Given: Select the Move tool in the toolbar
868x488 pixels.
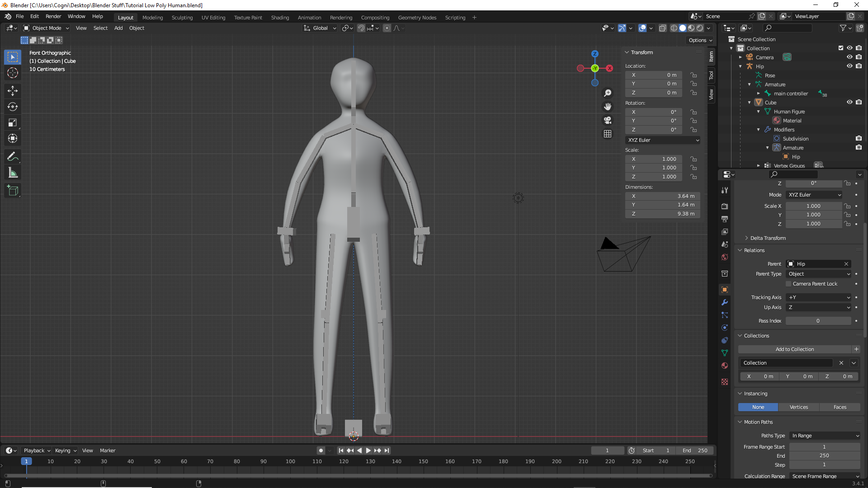Looking at the screenshot, I should 12,91.
